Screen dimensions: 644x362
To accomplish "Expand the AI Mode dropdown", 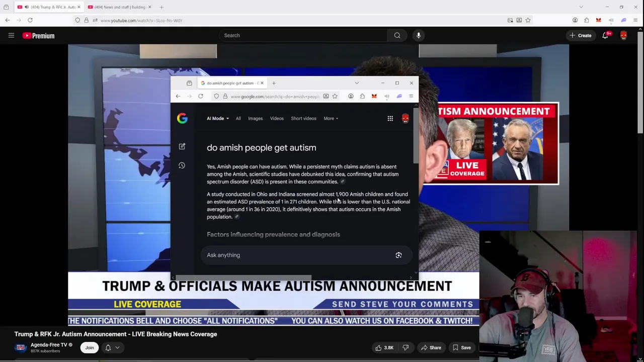I will pyautogui.click(x=218, y=118).
